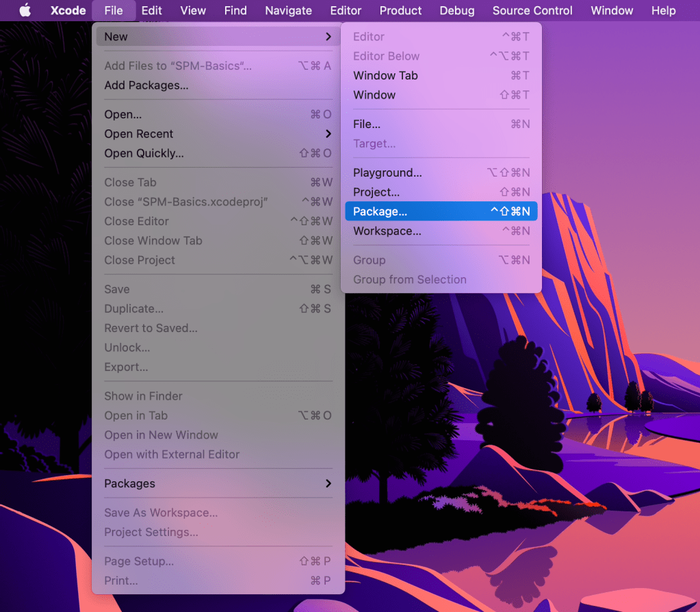Open the Xcode application menu
This screenshot has width=700, height=612.
68,10
